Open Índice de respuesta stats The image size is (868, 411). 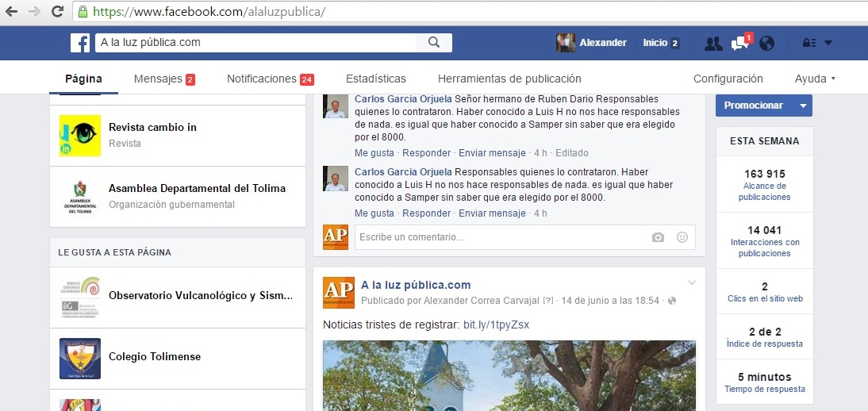tap(765, 344)
